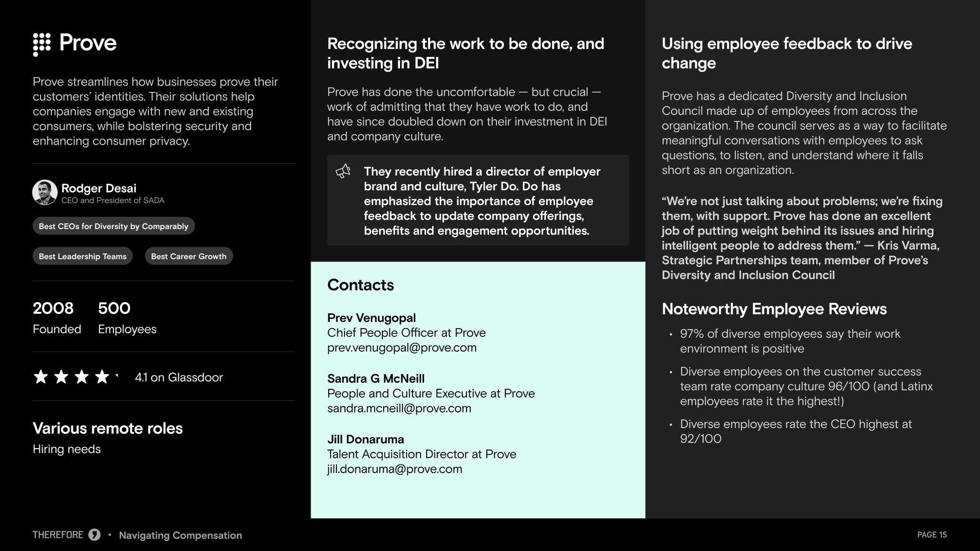Click the Prove dotted grid logo icon
980x551 pixels.
pyautogui.click(x=42, y=45)
